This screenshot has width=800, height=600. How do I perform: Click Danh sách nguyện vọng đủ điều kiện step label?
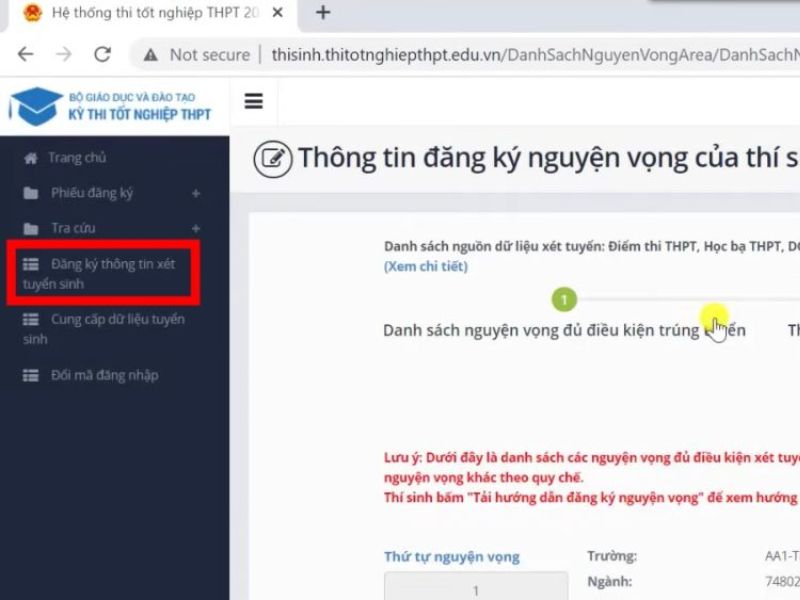[564, 331]
